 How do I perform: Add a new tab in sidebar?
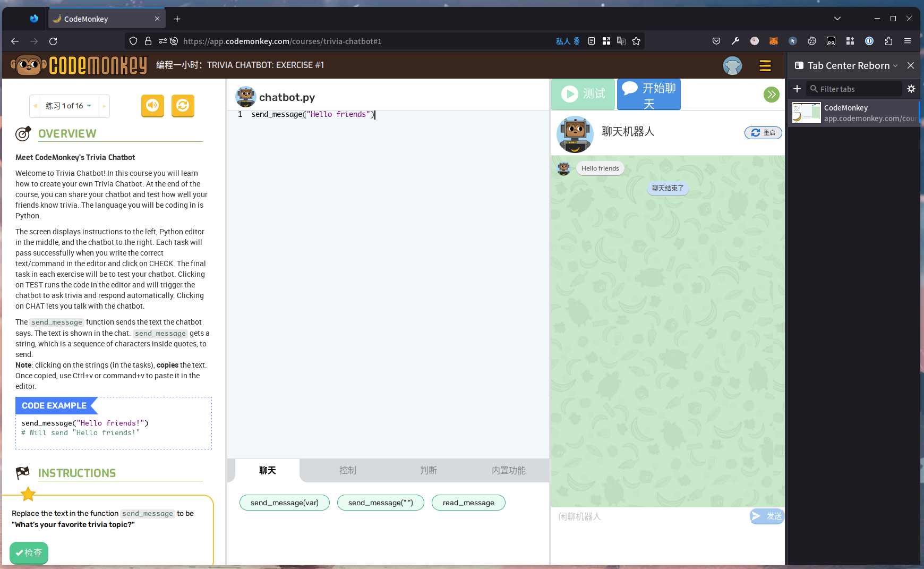797,89
